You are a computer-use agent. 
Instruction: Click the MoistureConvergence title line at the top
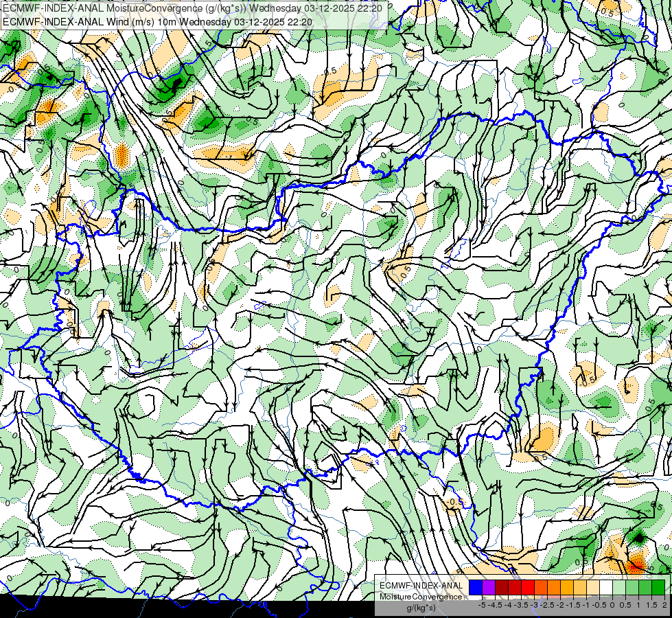pyautogui.click(x=192, y=8)
